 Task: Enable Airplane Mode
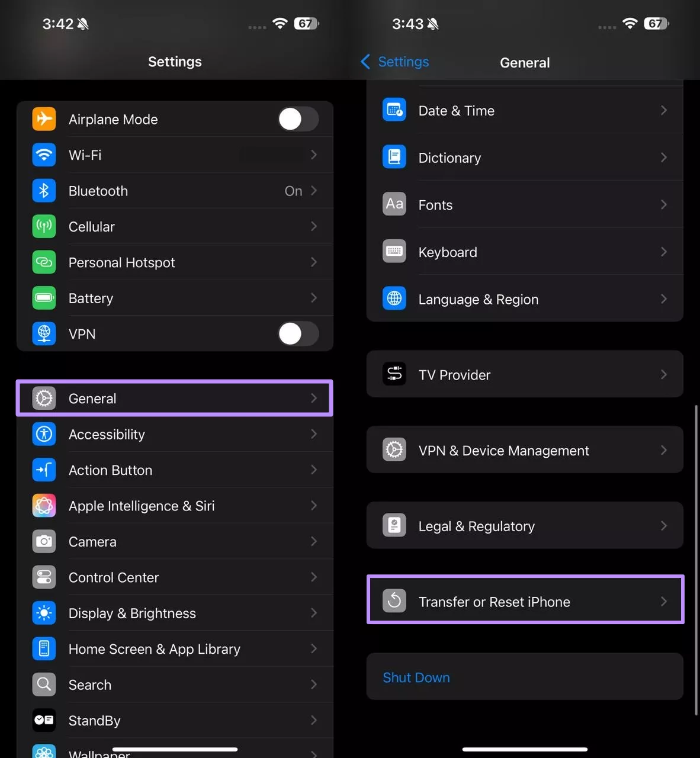298,119
